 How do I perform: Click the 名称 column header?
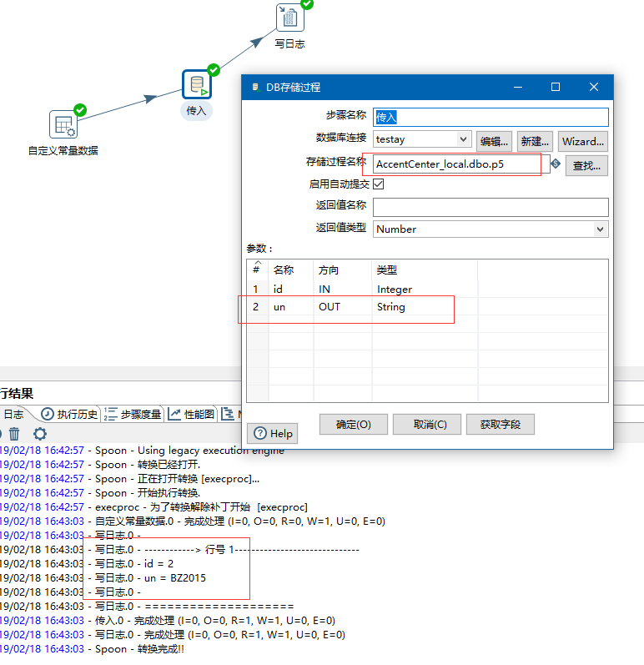(x=291, y=270)
